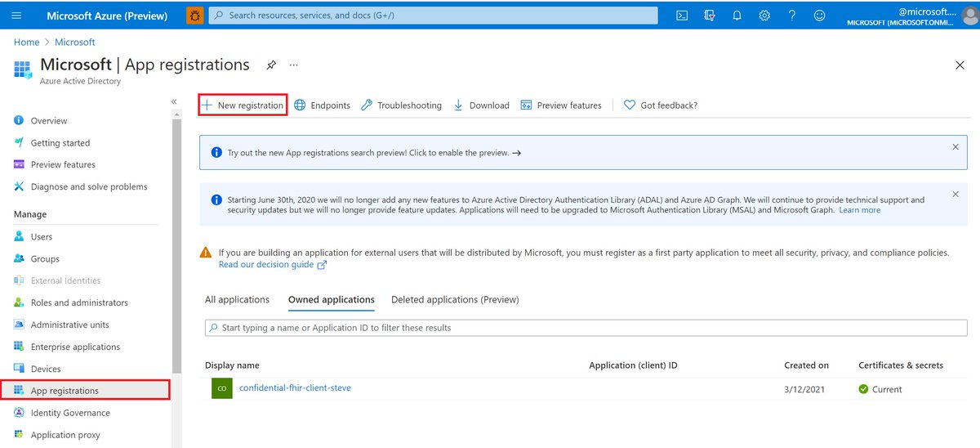The width and height of the screenshot is (980, 448).
Task: Close the App registrations blade
Action: coord(960,65)
